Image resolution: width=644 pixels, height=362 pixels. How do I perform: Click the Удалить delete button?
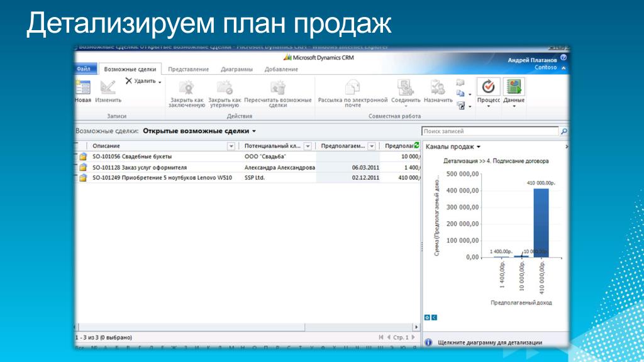[x=140, y=81]
